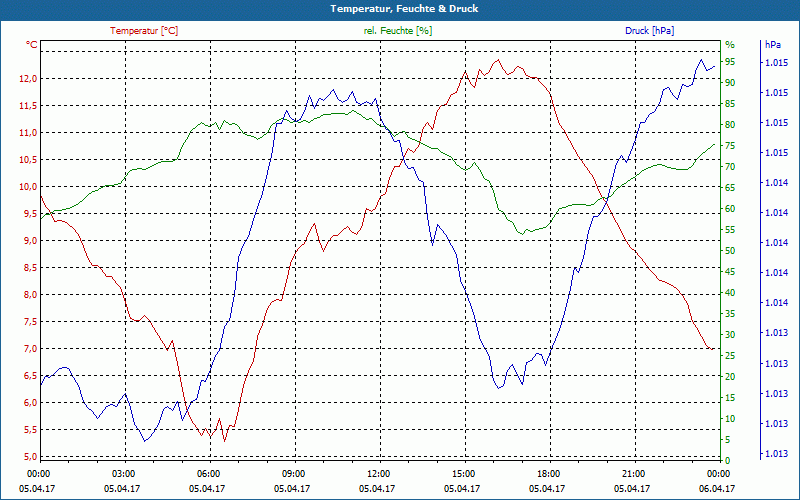800x500 pixels.
Task: Click the green '25' humidity axis tick
Action: point(730,356)
